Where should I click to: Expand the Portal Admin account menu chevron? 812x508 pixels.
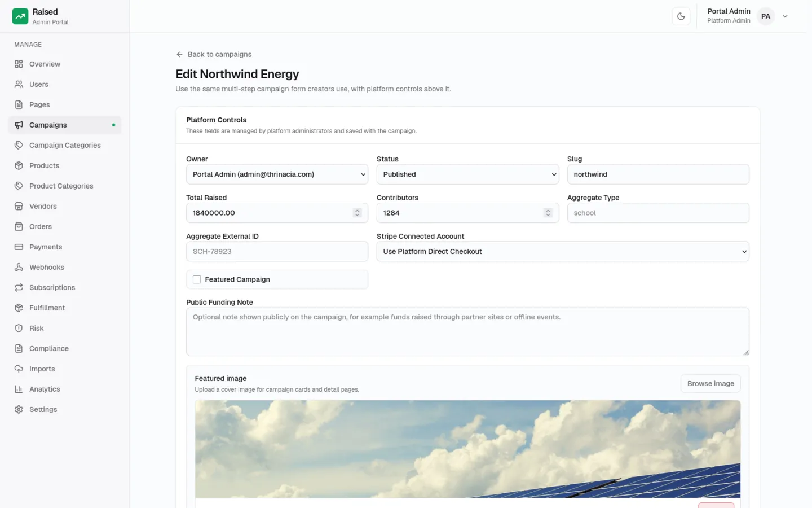pos(785,16)
